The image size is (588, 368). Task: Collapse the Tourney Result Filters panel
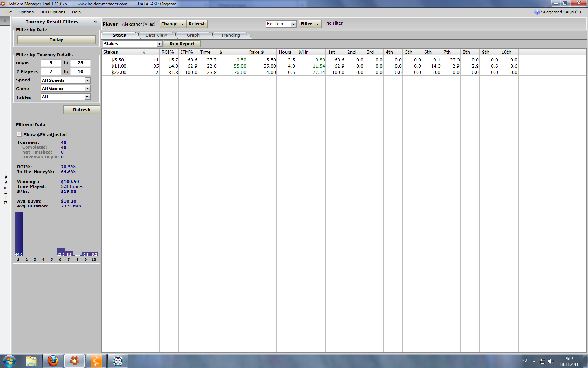point(96,22)
